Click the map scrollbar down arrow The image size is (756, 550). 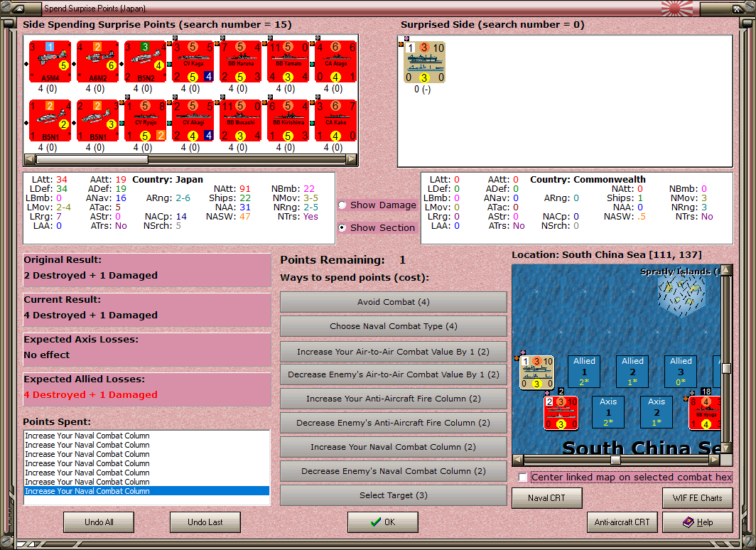(x=726, y=448)
